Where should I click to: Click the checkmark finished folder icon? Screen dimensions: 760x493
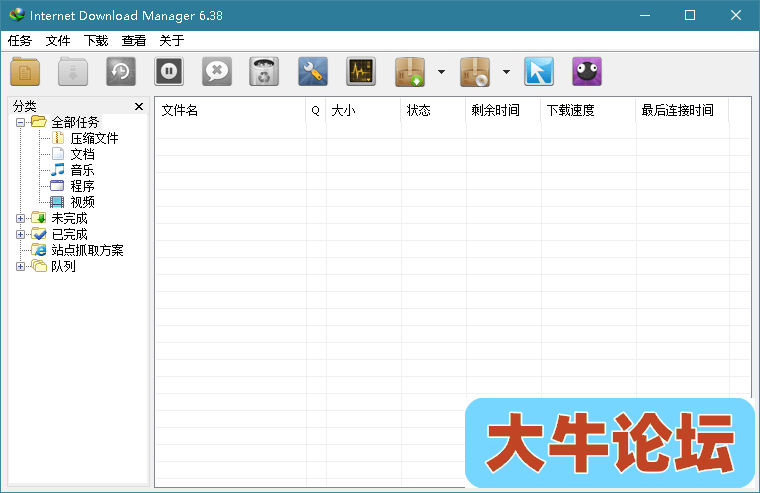pyautogui.click(x=39, y=234)
